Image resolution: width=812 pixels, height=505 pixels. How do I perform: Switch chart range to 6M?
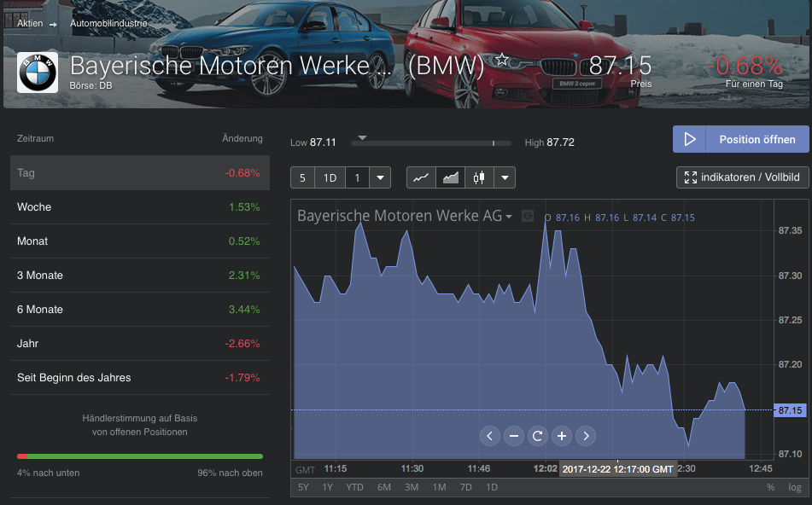(x=383, y=487)
